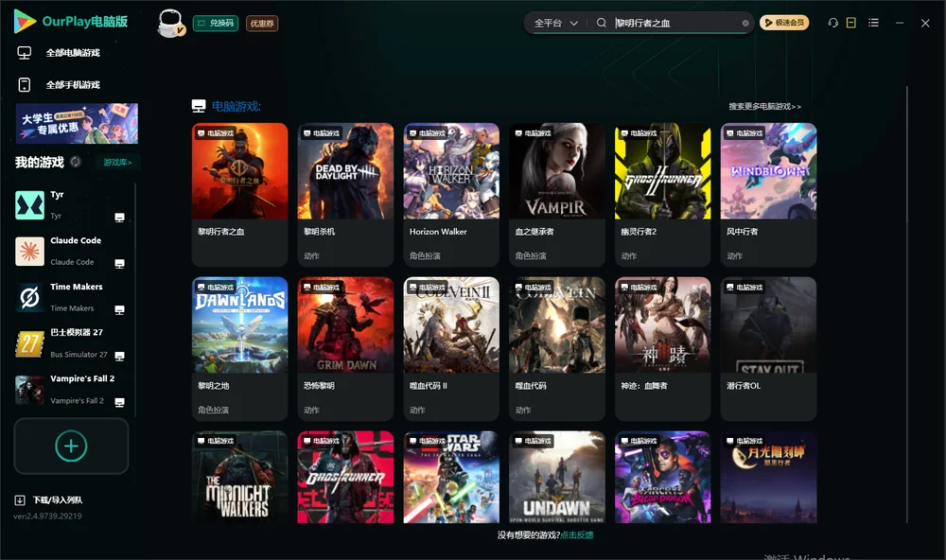Open Horizon Walker game card

coord(451,194)
